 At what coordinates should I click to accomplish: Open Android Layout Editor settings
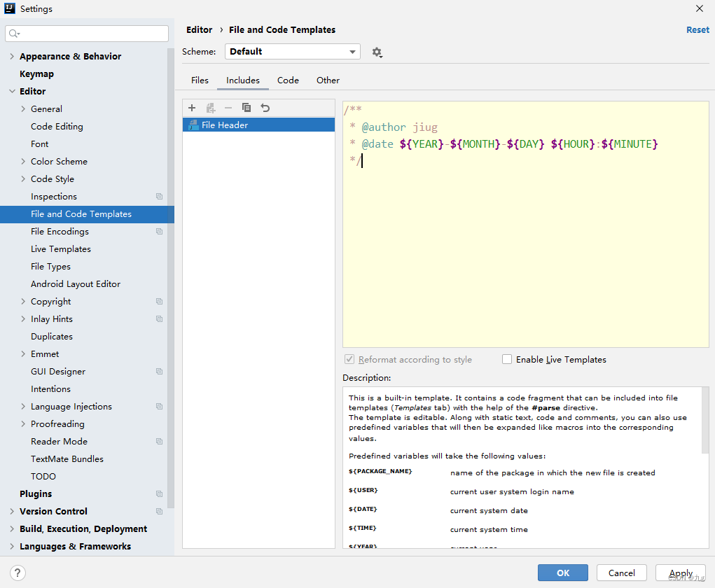[x=76, y=284]
